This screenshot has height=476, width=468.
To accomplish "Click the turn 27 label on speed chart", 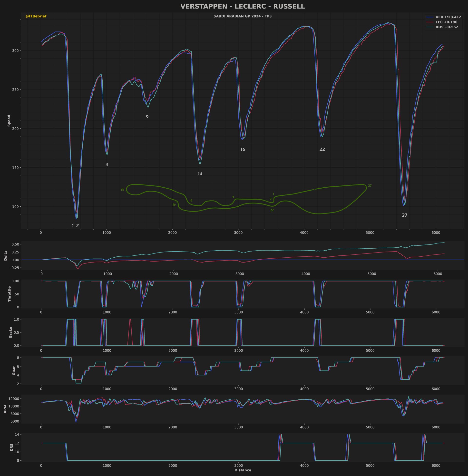I will coord(404,215).
